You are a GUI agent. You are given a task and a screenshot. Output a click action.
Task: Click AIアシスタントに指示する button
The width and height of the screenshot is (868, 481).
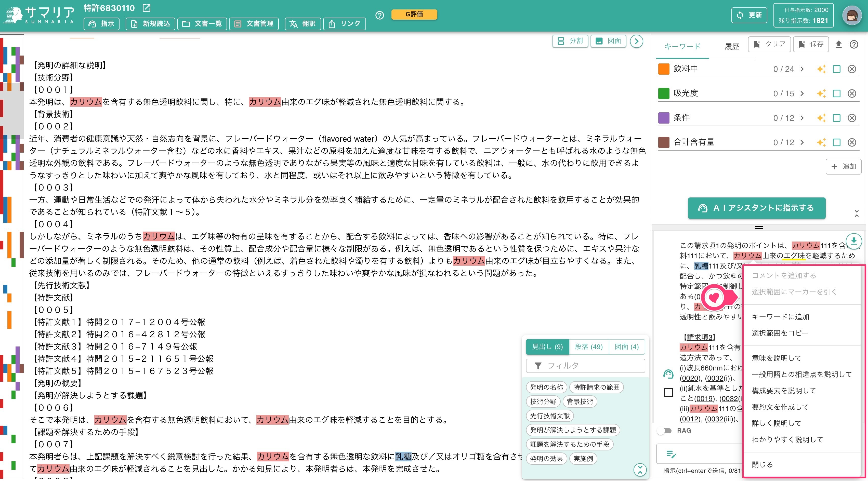pyautogui.click(x=756, y=208)
